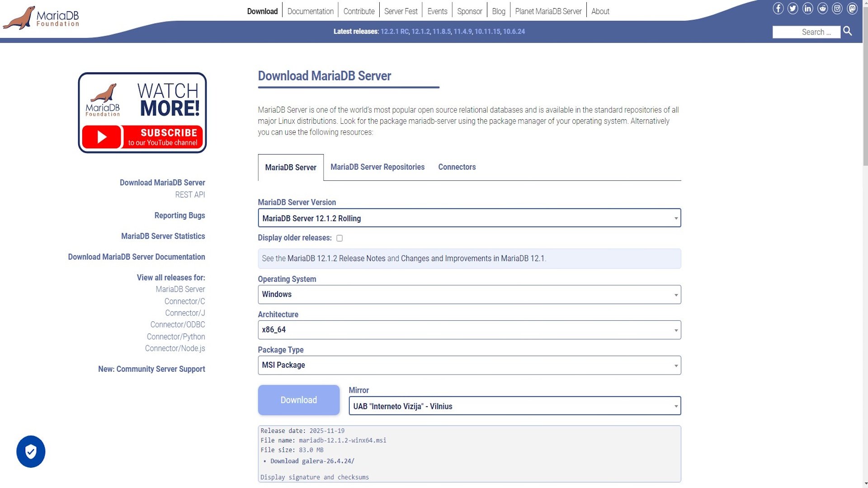The height and width of the screenshot is (488, 868).
Task: Open Download MariaDB Server Documentation link
Action: click(x=137, y=257)
